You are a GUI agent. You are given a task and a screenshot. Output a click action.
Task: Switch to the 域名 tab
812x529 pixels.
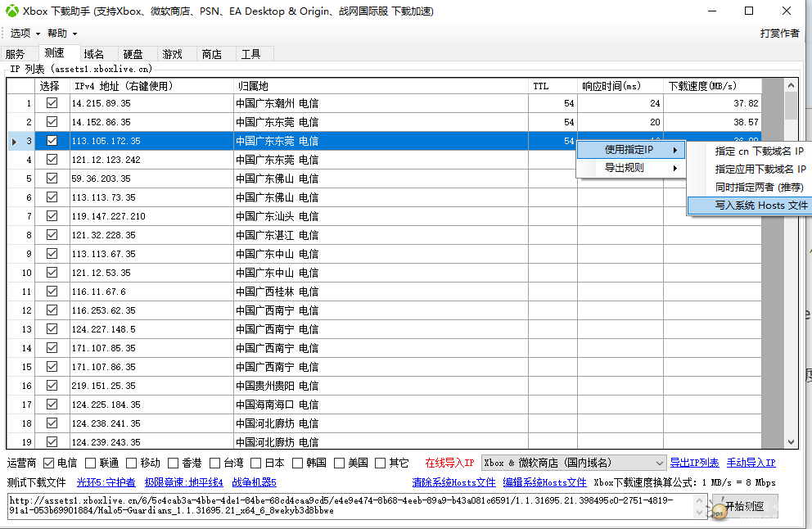point(94,54)
